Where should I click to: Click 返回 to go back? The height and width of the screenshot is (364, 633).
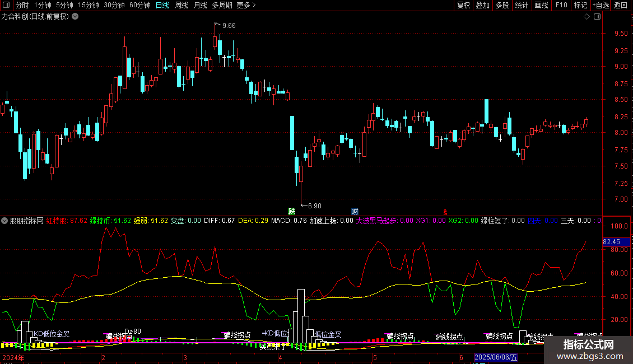621,5
